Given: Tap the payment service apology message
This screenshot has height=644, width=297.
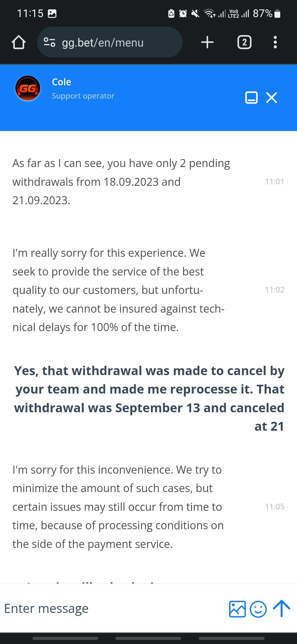Looking at the screenshot, I should [x=118, y=507].
